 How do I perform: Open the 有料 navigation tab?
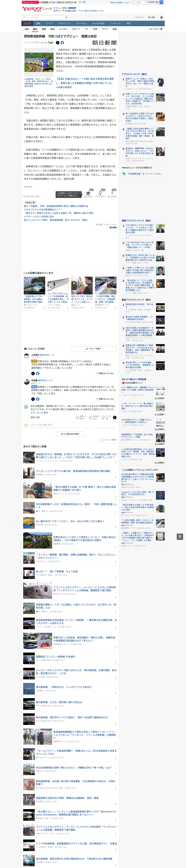128,24
